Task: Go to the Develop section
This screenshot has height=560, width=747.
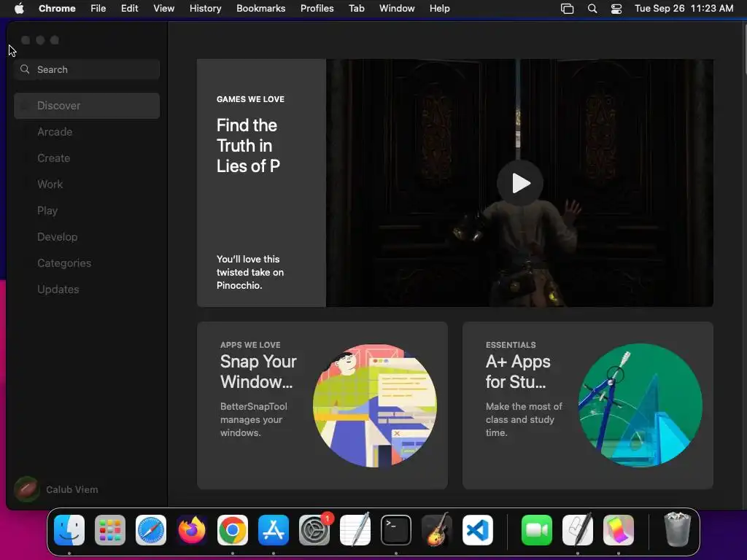Action: click(x=87, y=237)
